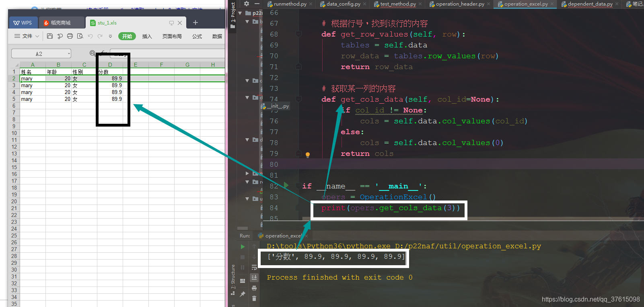Select the 数据 ribbon tab

tap(217, 36)
